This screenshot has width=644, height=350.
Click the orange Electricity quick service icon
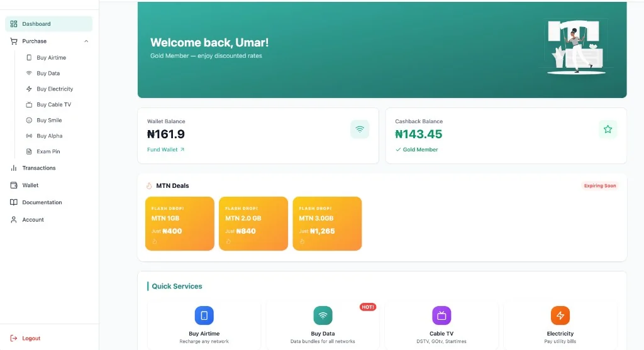(x=560, y=315)
